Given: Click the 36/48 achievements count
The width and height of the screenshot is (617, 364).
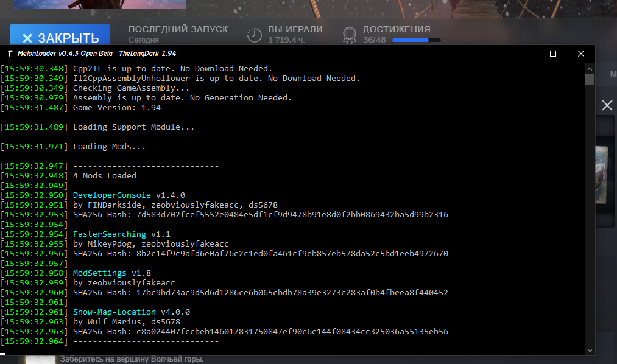Looking at the screenshot, I should (x=374, y=40).
